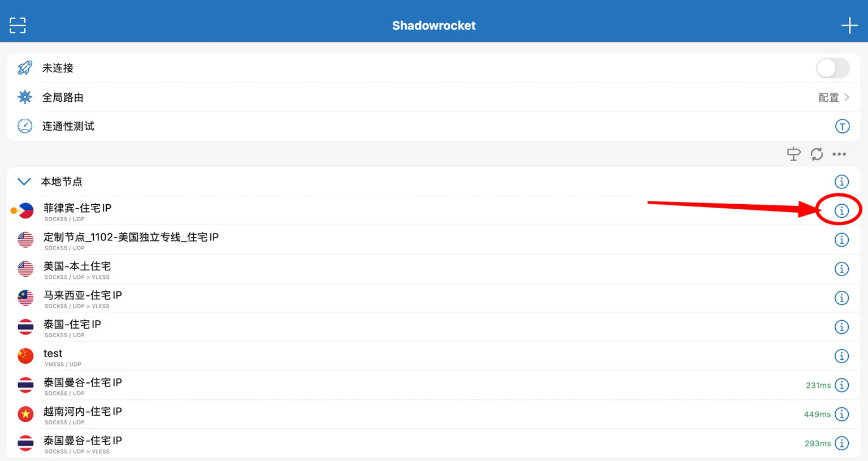Refresh nodes with the circular arrows icon

817,154
